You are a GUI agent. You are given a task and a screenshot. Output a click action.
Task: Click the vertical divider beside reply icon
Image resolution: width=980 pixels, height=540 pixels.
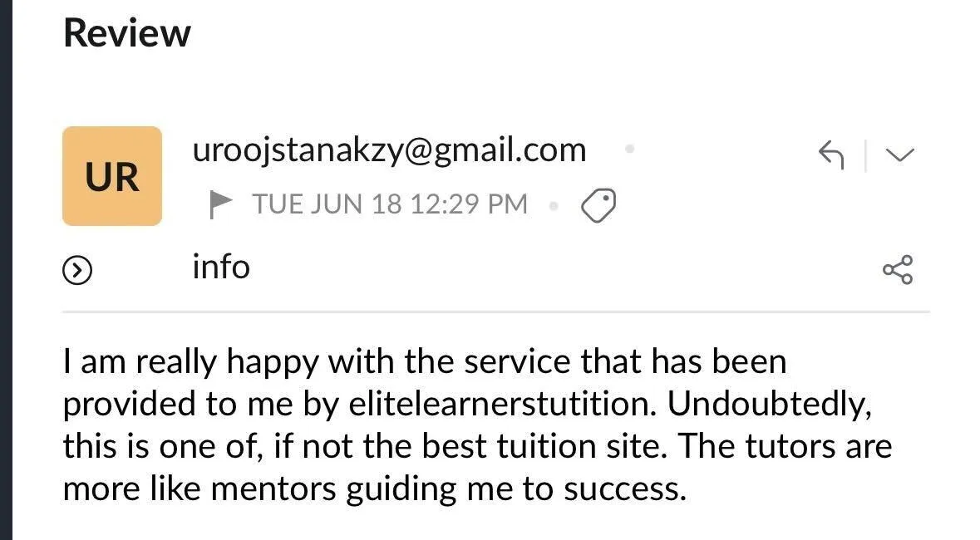click(865, 155)
